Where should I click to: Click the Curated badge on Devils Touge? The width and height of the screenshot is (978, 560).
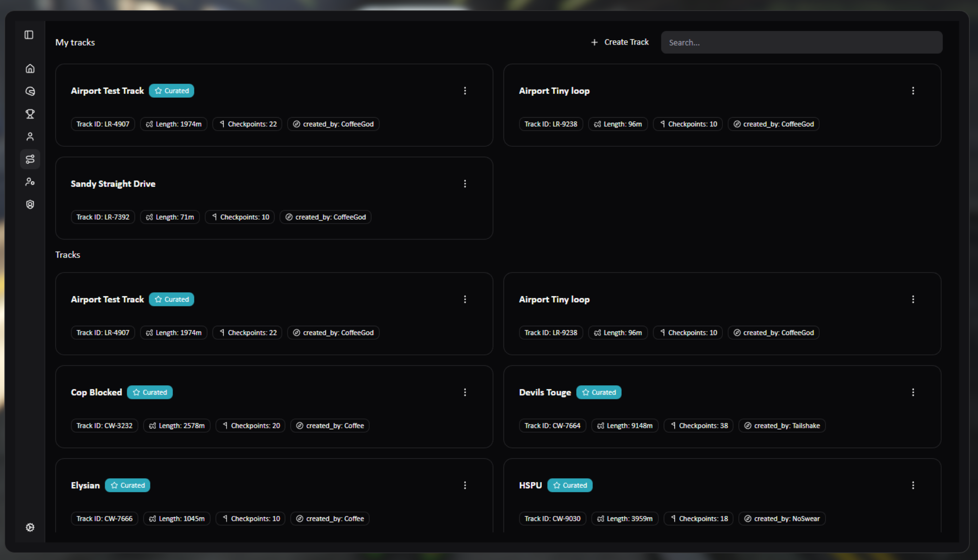pos(599,393)
